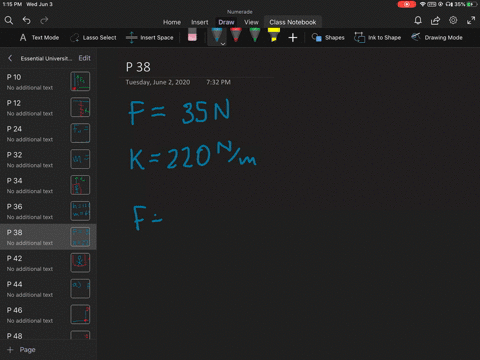480x360 pixels.
Task: Select the red pen
Action: (x=236, y=35)
